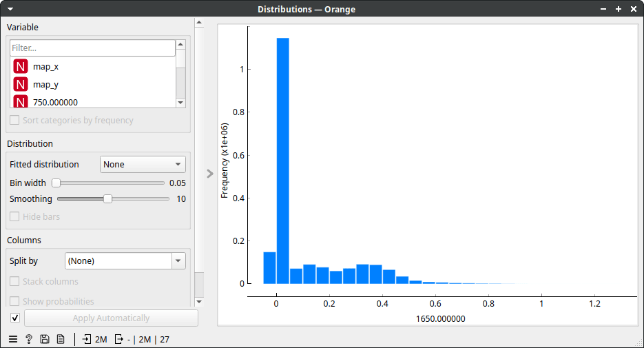Open the Split by combo box
Viewport: 644px width, 348px height.
[125, 261]
